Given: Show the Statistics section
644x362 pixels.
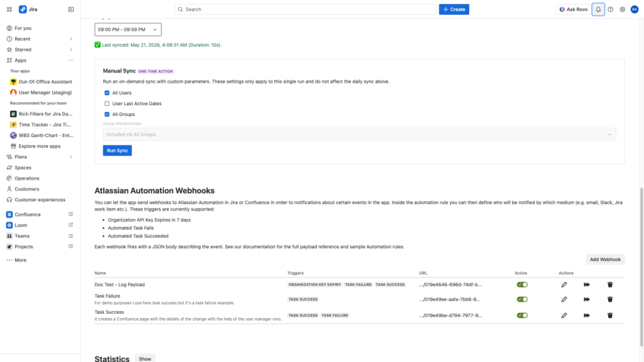Looking at the screenshot, I should coord(145,359).
